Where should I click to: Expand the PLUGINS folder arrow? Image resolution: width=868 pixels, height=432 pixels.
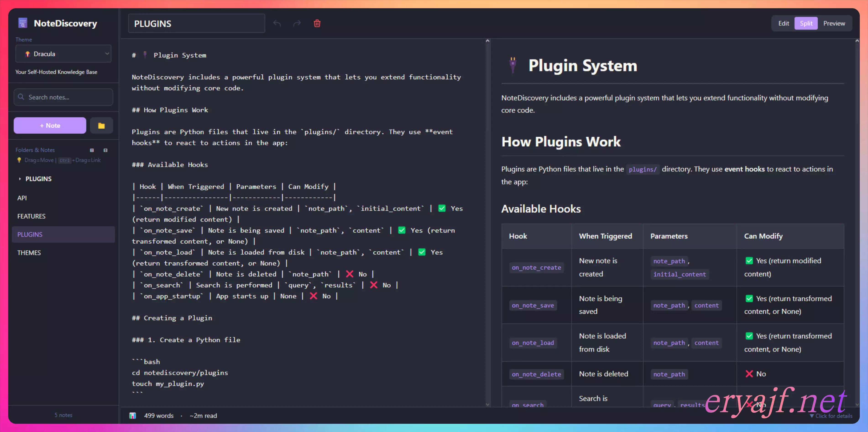[x=20, y=179]
